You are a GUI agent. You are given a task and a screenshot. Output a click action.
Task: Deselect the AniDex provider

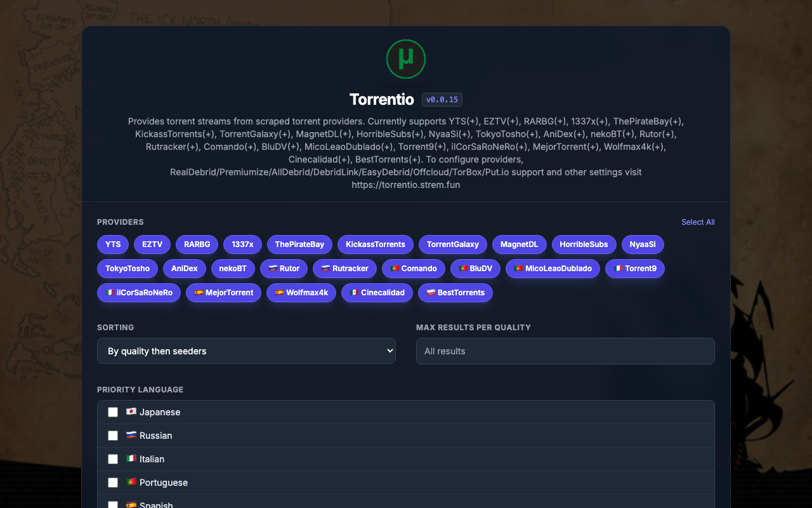pyautogui.click(x=185, y=269)
